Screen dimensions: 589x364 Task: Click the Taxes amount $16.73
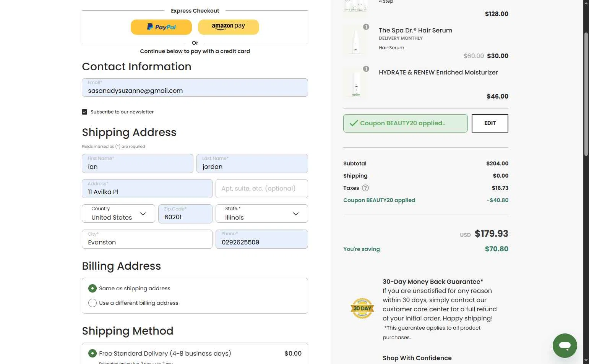point(500,188)
